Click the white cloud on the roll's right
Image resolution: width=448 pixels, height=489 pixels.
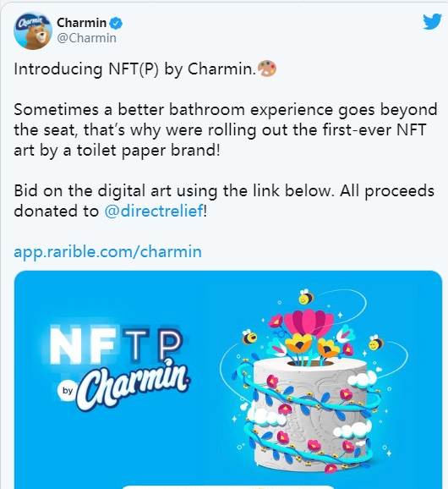(x=363, y=379)
